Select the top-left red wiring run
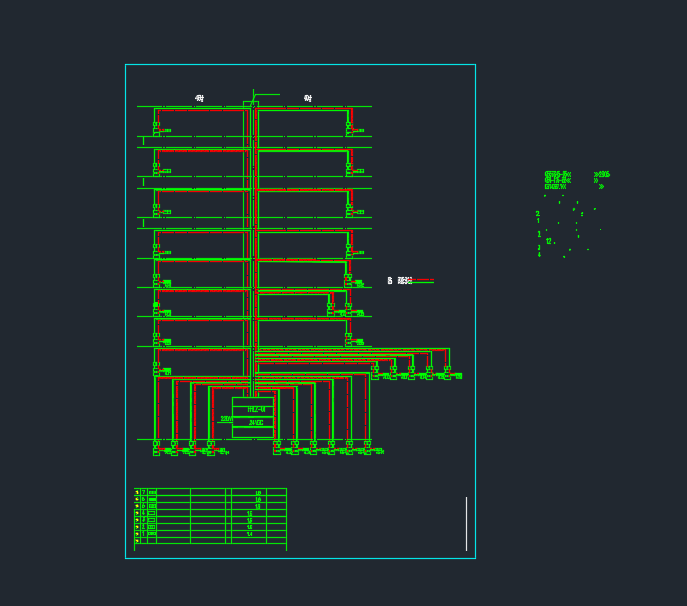The height and width of the screenshot is (606, 687). pyautogui.click(x=200, y=110)
